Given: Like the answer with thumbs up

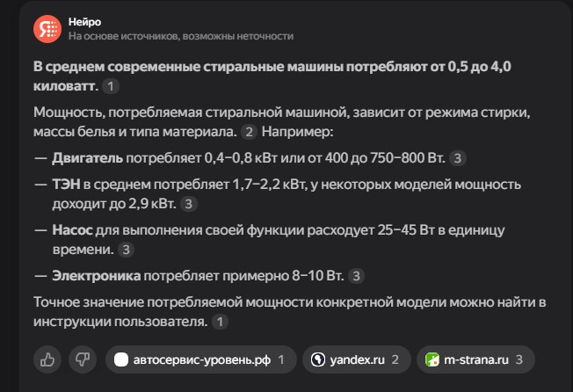Looking at the screenshot, I should click(x=47, y=359).
